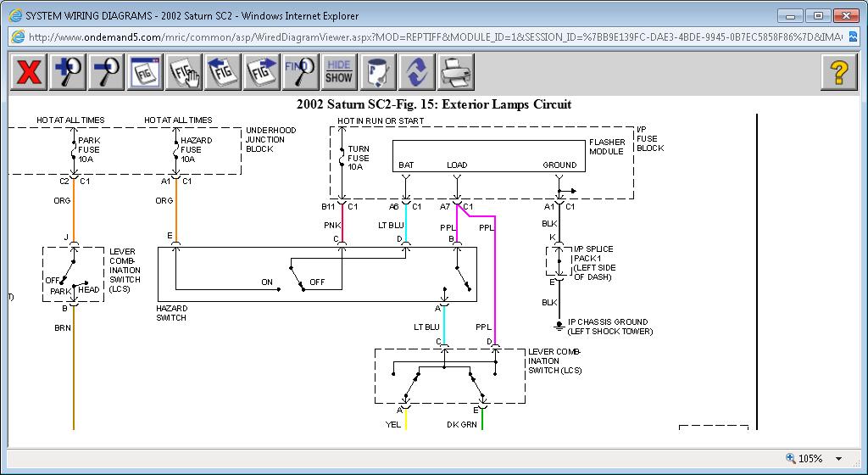Zoom in with the plus magnifier icon

tap(68, 71)
